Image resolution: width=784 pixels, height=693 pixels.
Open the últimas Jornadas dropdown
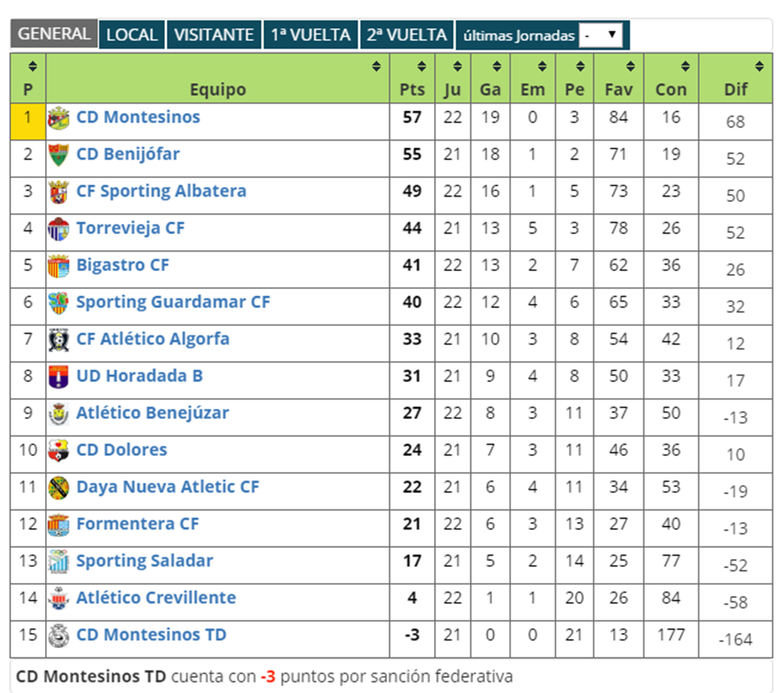(601, 35)
